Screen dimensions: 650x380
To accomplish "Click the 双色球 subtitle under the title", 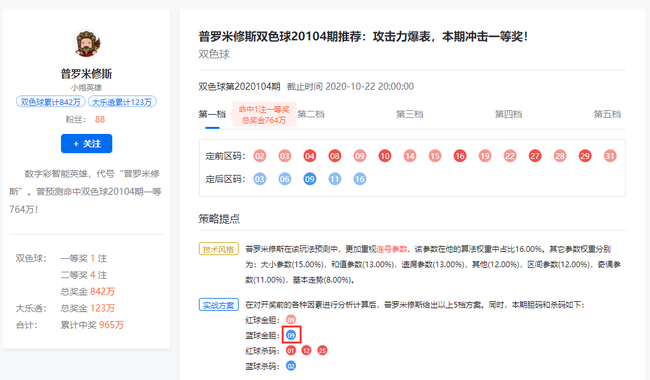I will (x=214, y=54).
